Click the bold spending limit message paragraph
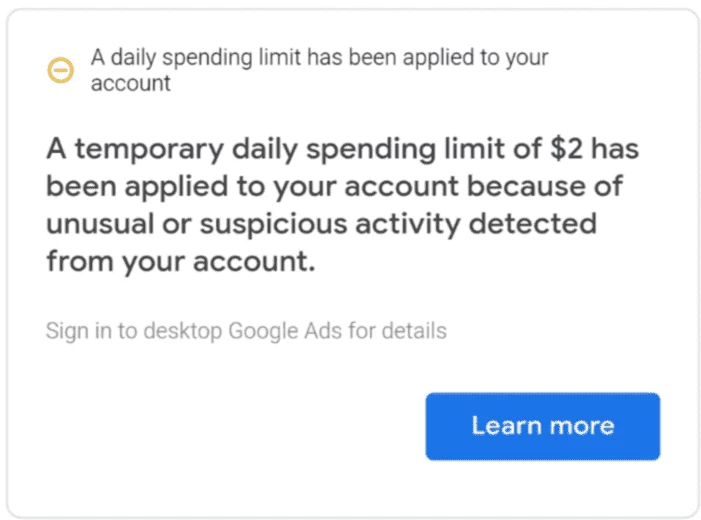 342,205
